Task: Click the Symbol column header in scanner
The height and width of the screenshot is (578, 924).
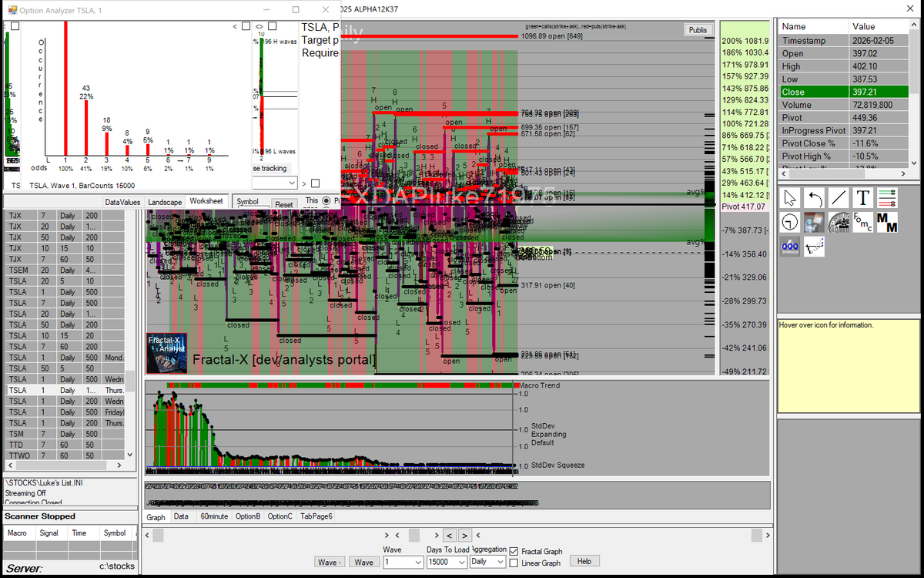Action: pyautogui.click(x=115, y=533)
